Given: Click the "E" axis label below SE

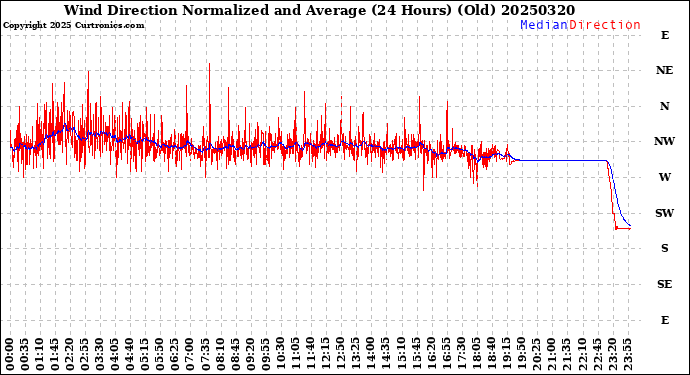Looking at the screenshot, I should click(x=664, y=320).
